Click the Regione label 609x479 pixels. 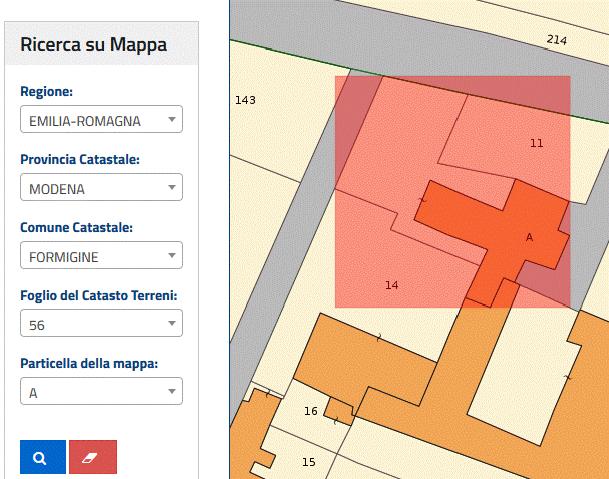pos(47,92)
